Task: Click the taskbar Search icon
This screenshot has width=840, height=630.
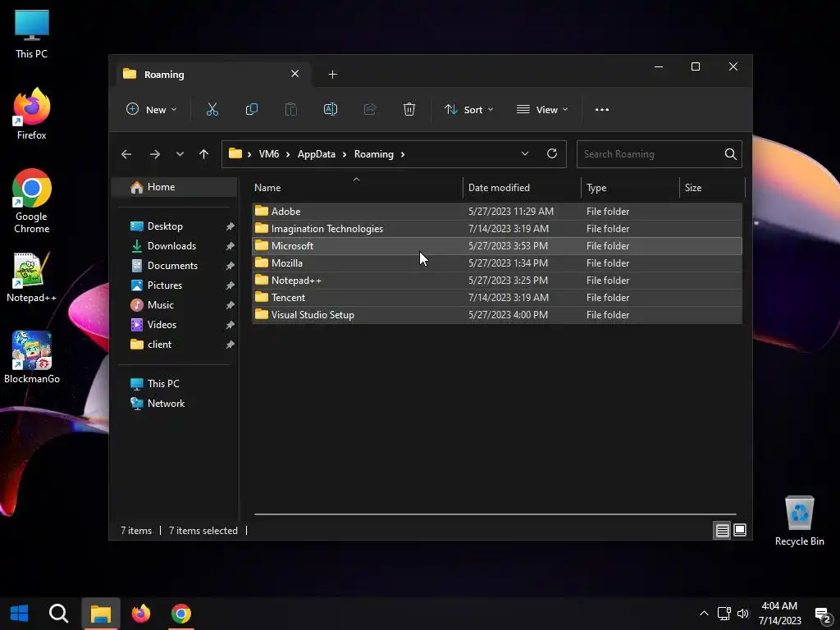Action: [x=58, y=614]
